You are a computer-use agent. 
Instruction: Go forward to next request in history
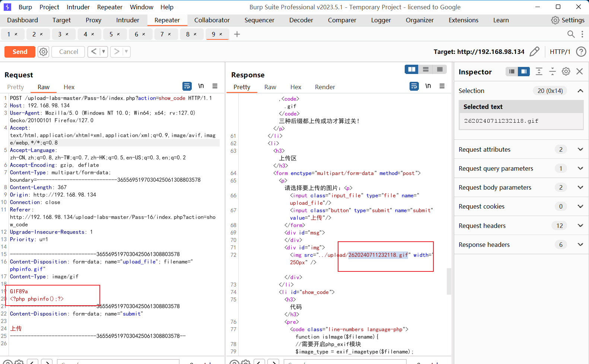click(117, 52)
